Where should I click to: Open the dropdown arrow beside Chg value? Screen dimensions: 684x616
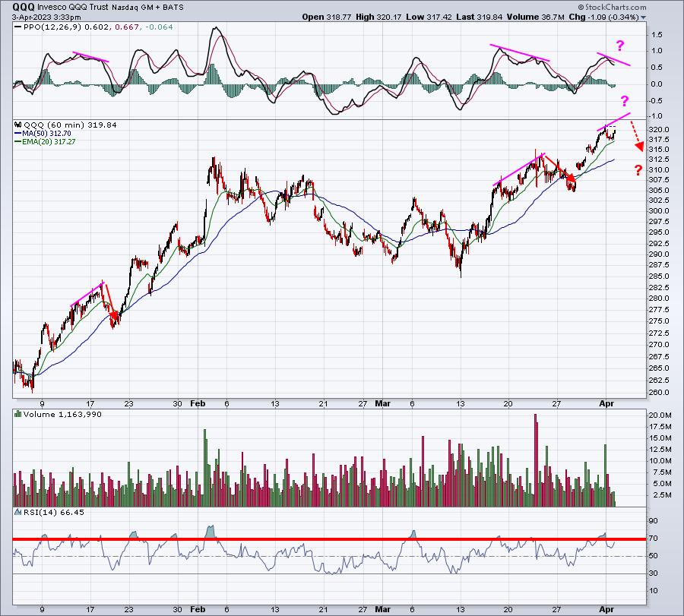click(x=644, y=17)
